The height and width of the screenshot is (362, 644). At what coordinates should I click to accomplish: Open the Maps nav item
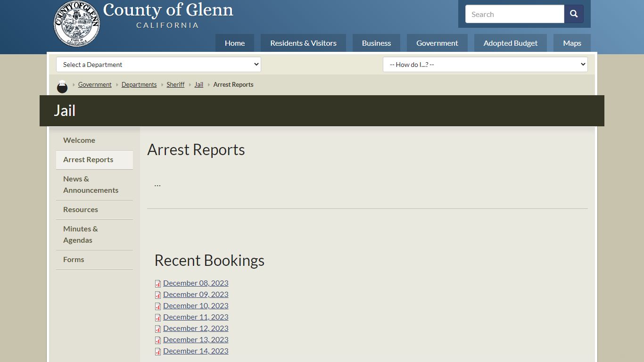572,43
